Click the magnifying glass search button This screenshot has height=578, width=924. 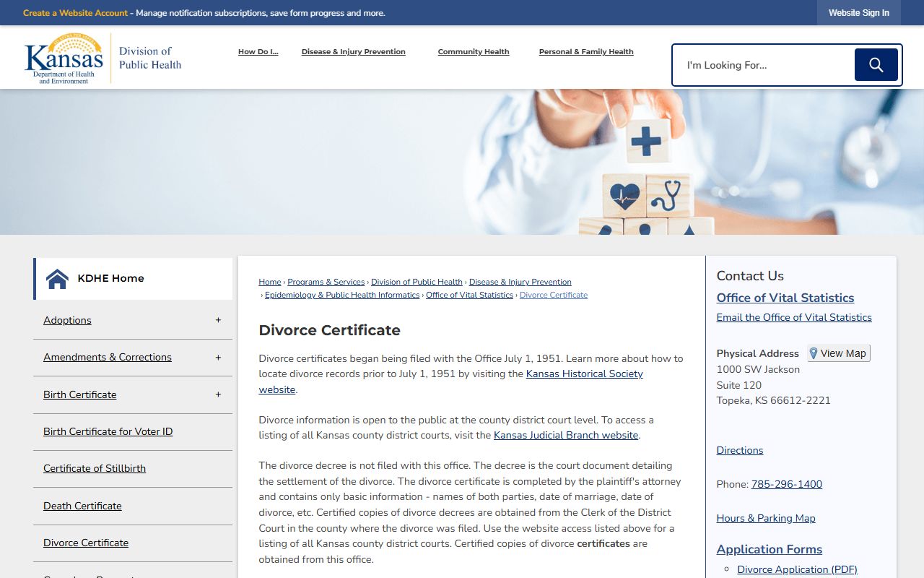pos(876,65)
